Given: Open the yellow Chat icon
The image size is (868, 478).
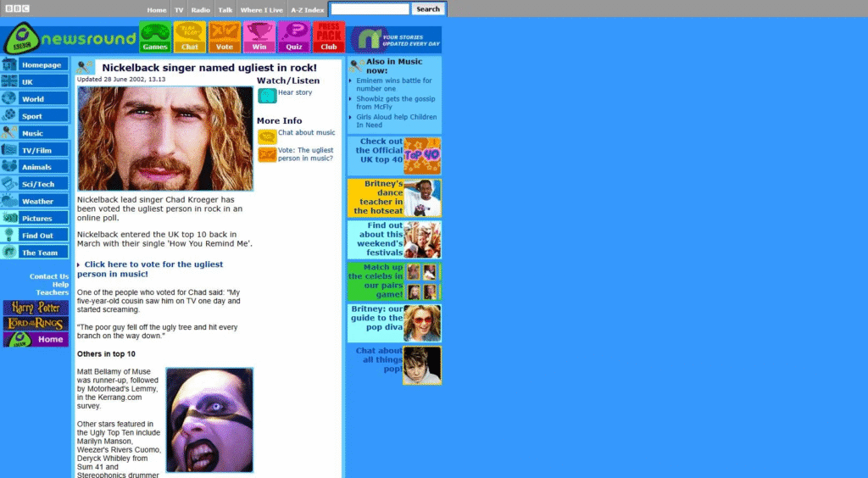Looking at the screenshot, I should click(190, 37).
